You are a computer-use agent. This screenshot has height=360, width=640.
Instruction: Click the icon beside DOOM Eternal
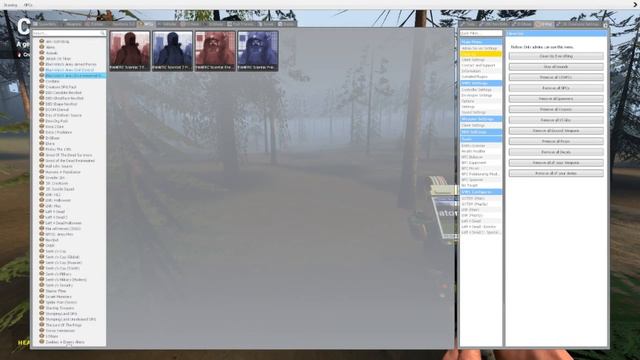(x=42, y=109)
